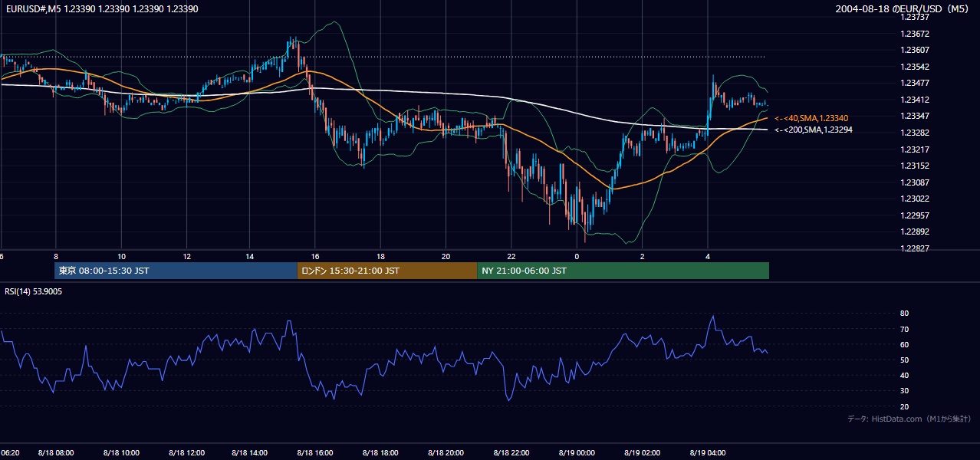This screenshot has width=980, height=460.
Task: Click price level 1.23087 on axis
Action: pos(916,182)
